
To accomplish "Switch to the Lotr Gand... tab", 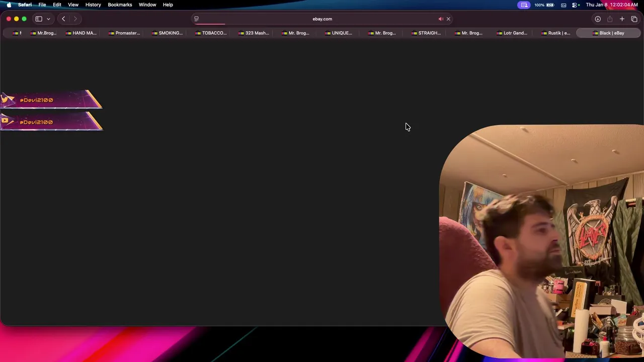I will (512, 33).
